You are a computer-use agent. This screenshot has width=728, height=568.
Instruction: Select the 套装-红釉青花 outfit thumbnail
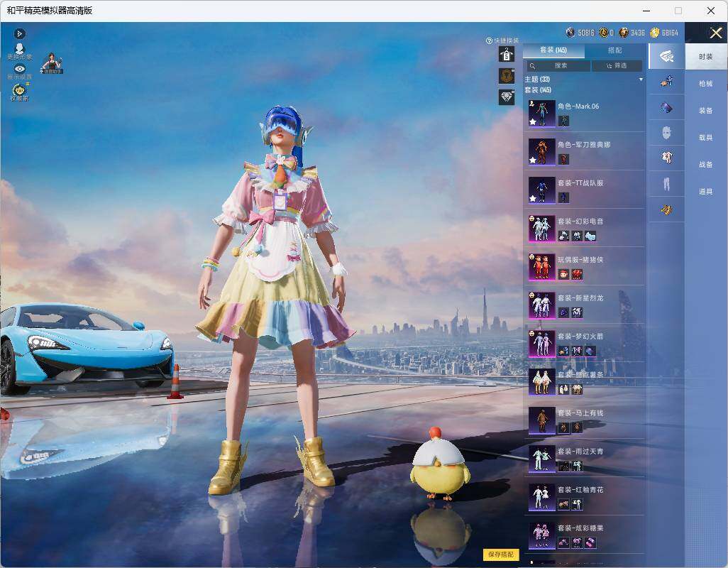pyautogui.click(x=542, y=496)
